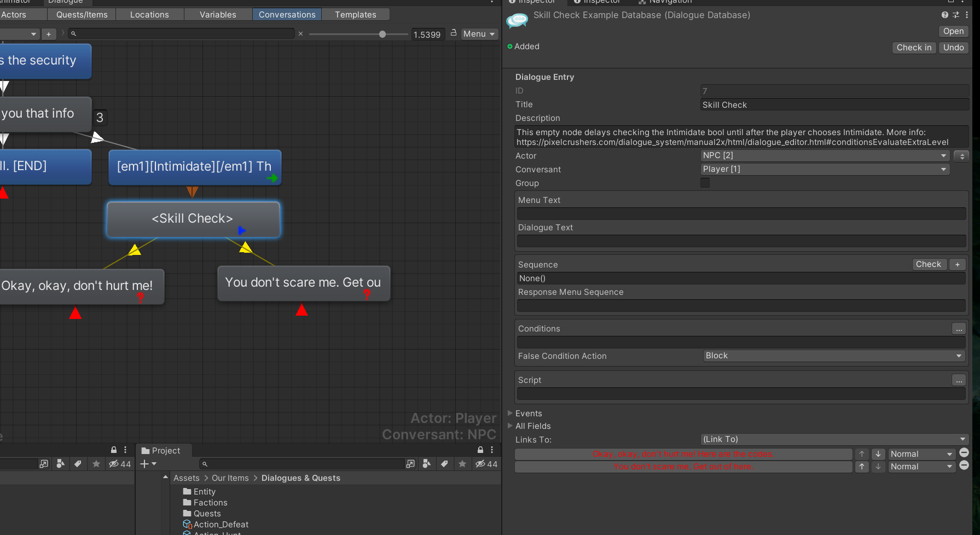The width and height of the screenshot is (980, 535).
Task: Toggle the Group checkbox
Action: pyautogui.click(x=705, y=183)
